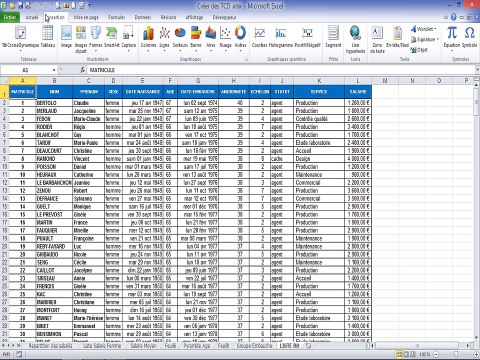Click the insert function fx button
Viewport: 480px width, 360px height.
[83, 70]
